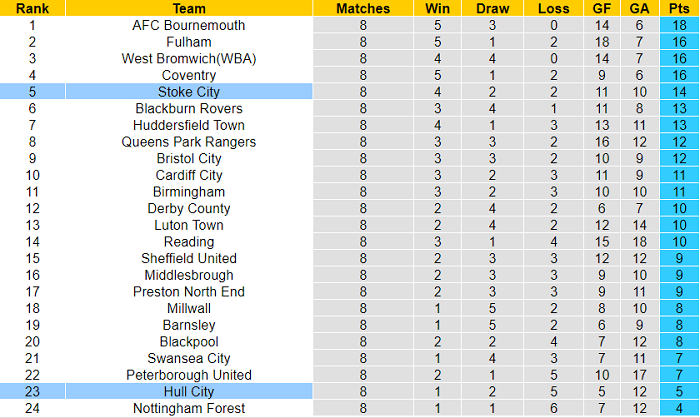Open the AFC Bournemouth team entry
The width and height of the screenshot is (700, 418).
(189, 25)
